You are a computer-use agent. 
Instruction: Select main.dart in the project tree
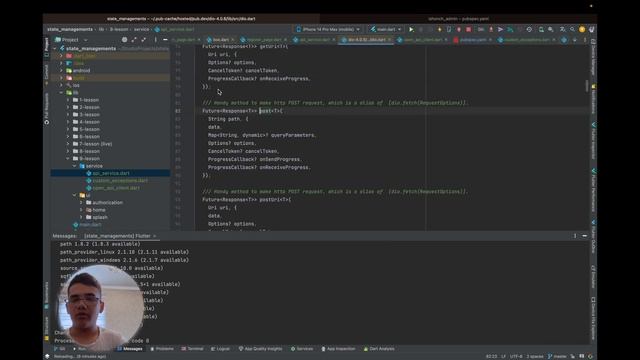[90, 224]
